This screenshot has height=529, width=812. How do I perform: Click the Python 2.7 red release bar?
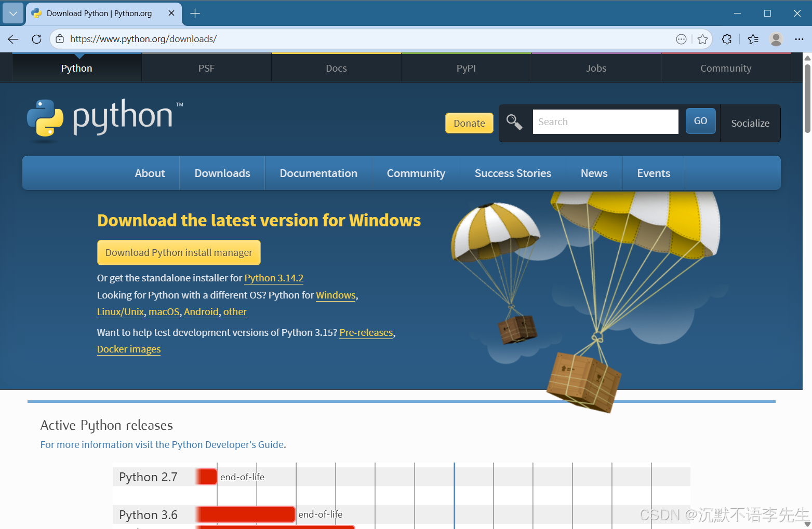pyautogui.click(x=206, y=477)
